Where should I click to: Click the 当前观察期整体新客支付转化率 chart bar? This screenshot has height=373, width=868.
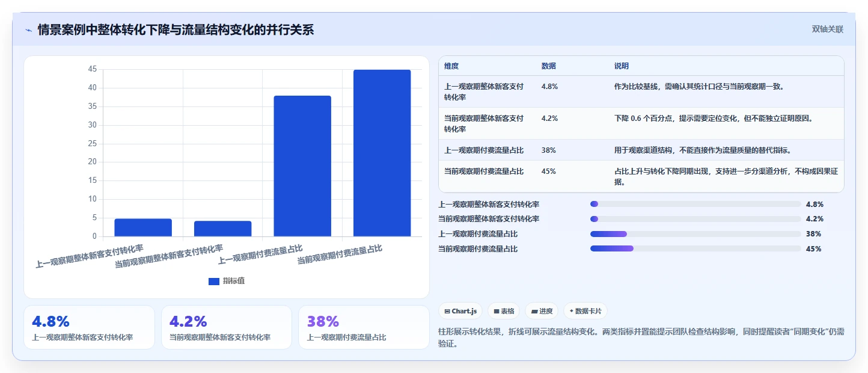[222, 229]
